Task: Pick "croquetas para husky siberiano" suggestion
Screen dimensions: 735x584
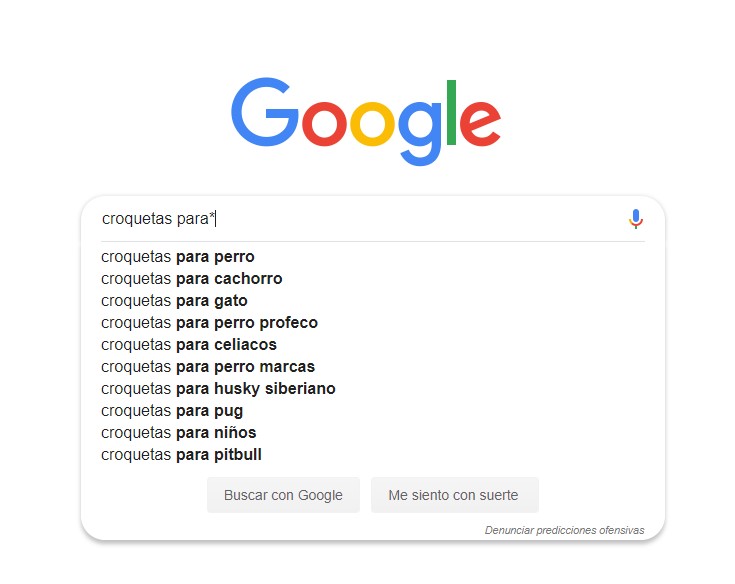Action: [x=218, y=389]
